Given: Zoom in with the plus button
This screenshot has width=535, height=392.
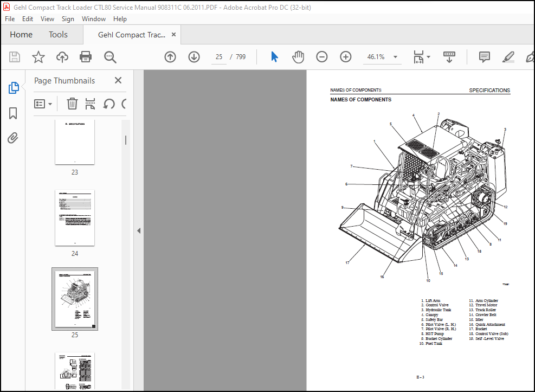Looking at the screenshot, I should (x=346, y=57).
